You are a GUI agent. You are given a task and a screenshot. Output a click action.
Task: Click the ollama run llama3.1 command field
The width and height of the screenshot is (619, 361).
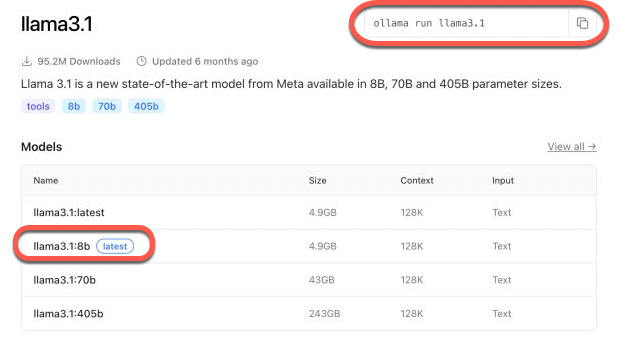(466, 23)
